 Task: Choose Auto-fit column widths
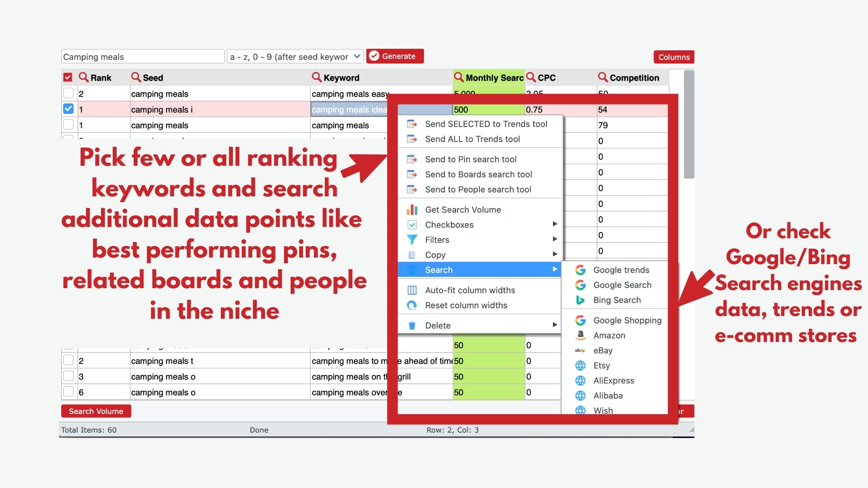[480, 290]
